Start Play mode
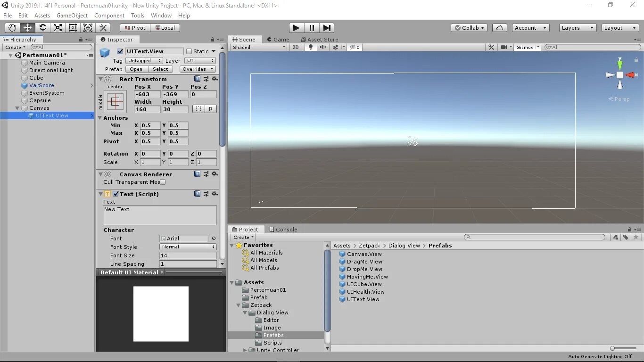 tap(296, 28)
